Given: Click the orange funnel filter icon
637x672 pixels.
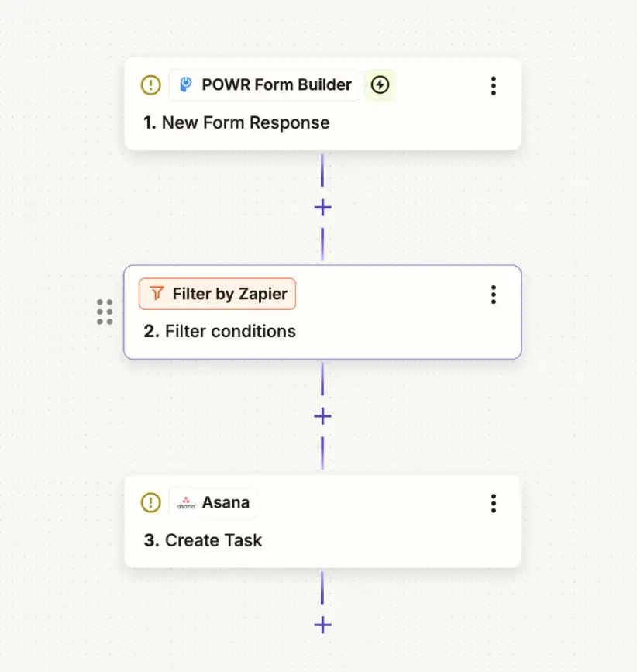Looking at the screenshot, I should 157,294.
